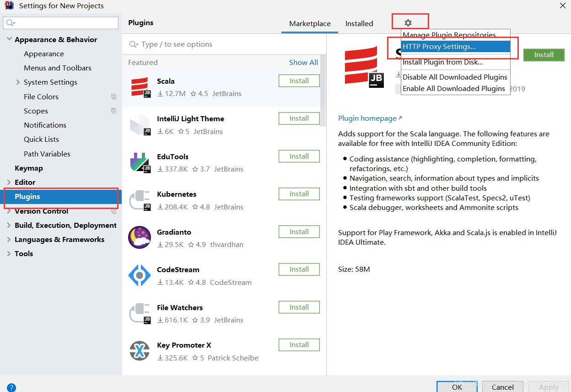Viewport: 571px width, 392px height.
Task: Click the Gradianto plugin name
Action: [174, 232]
